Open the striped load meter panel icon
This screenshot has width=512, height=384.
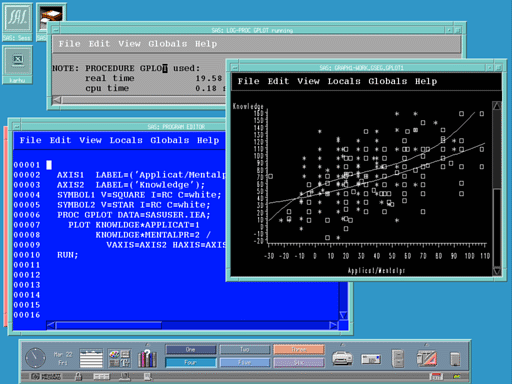(91, 359)
